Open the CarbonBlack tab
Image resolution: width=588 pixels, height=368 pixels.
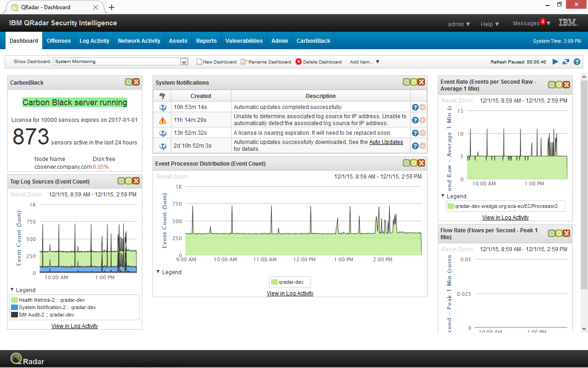click(x=313, y=40)
